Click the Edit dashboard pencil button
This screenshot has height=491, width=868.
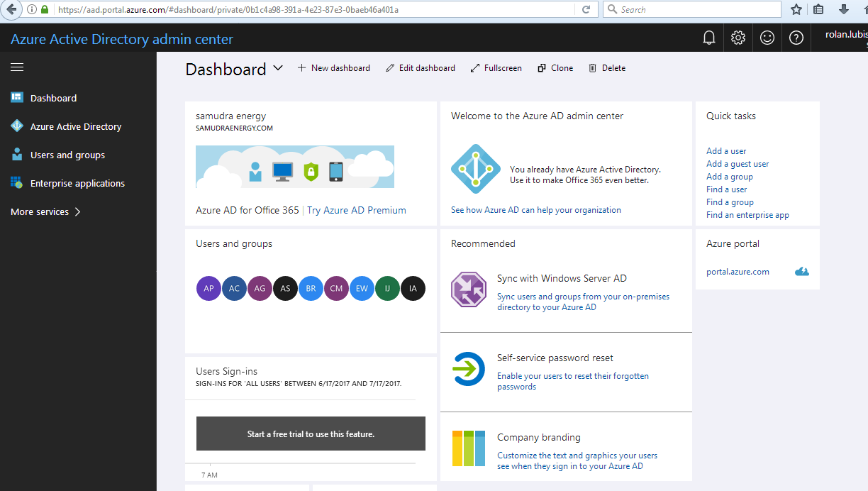pos(421,68)
